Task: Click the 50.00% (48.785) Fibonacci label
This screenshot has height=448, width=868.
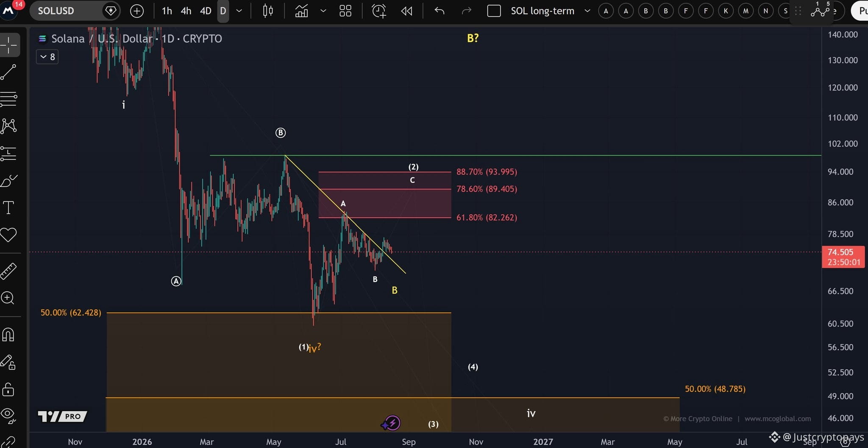Action: point(715,389)
